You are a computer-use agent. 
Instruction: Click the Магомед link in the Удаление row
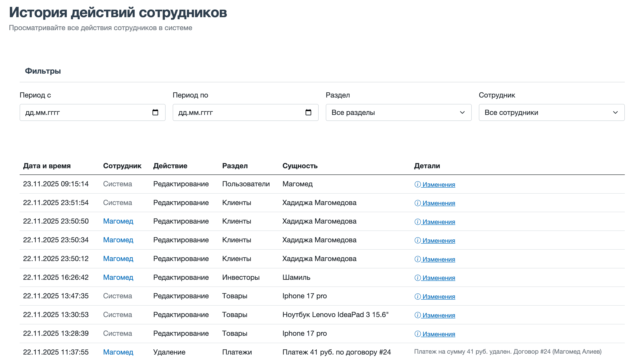pyautogui.click(x=118, y=352)
